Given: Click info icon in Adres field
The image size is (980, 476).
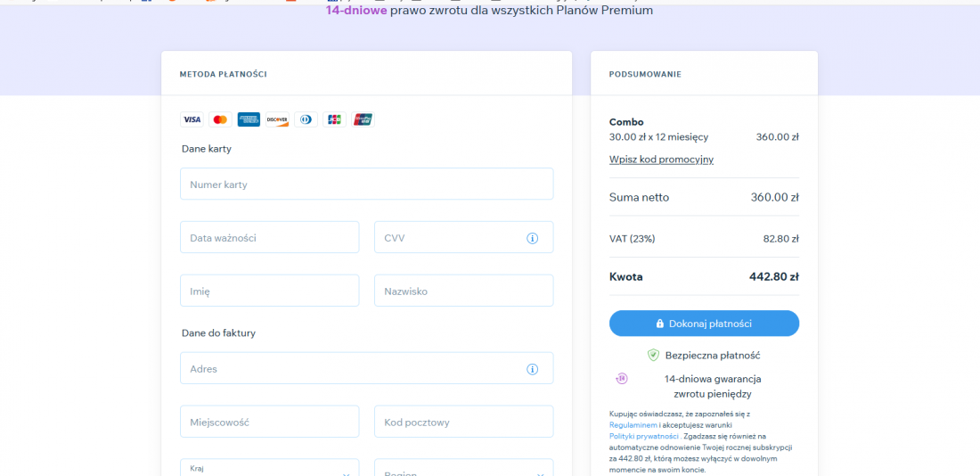Looking at the screenshot, I should [x=533, y=369].
